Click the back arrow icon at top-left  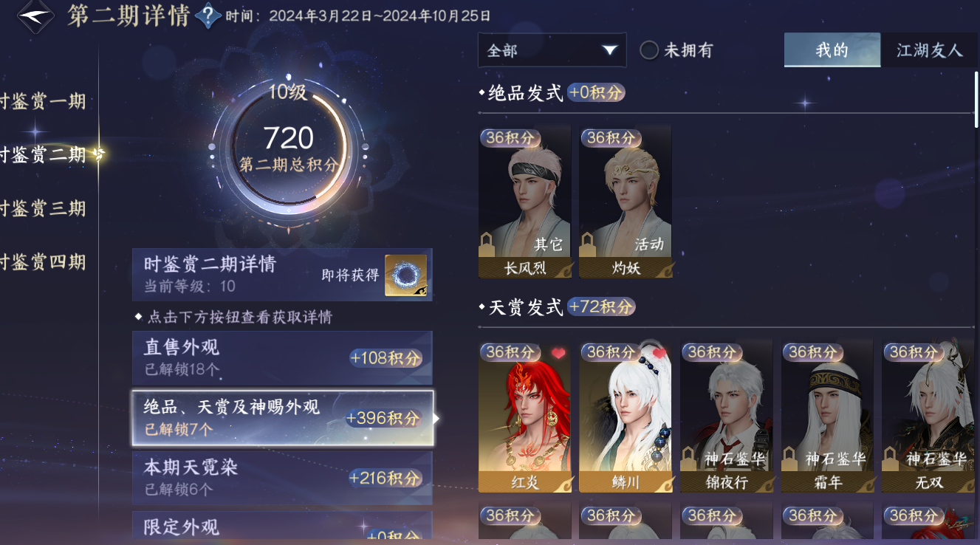[x=35, y=16]
